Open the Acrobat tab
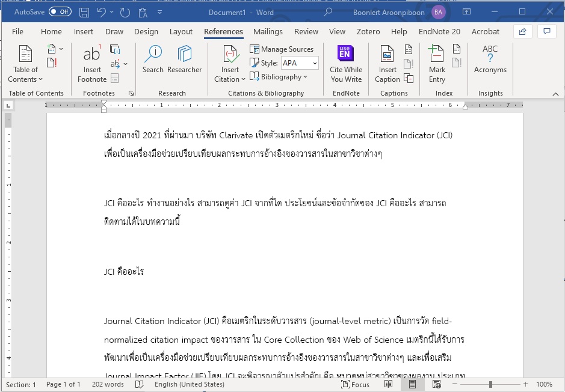Image resolution: width=565 pixels, height=392 pixels. [x=486, y=32]
